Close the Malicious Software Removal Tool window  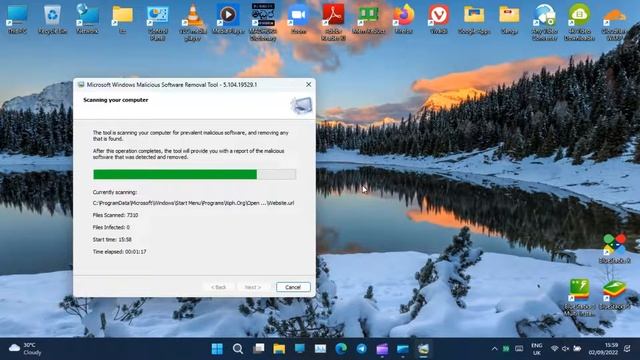click(x=309, y=84)
